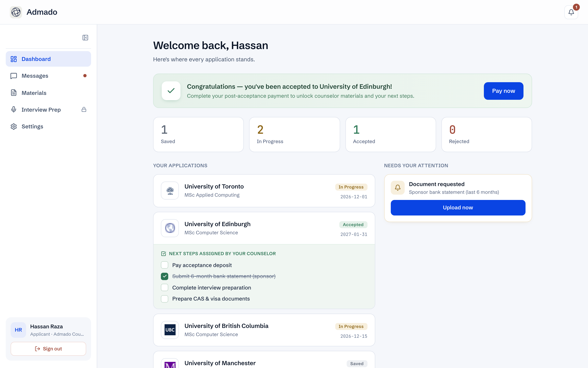Click the HR avatar badge
The height and width of the screenshot is (368, 588).
(18, 330)
